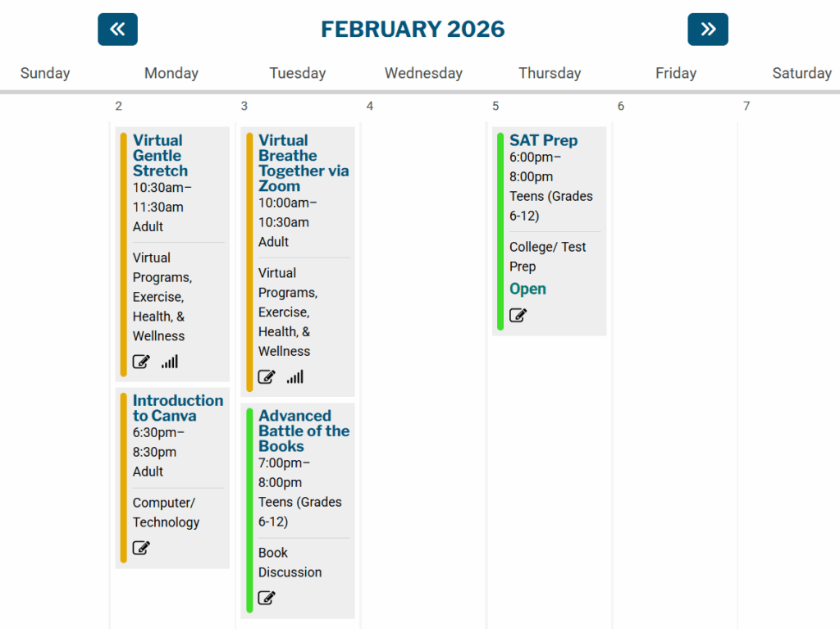
Task: Click availability bars icon under Virtual Gentle Stretch
Action: pyautogui.click(x=168, y=362)
